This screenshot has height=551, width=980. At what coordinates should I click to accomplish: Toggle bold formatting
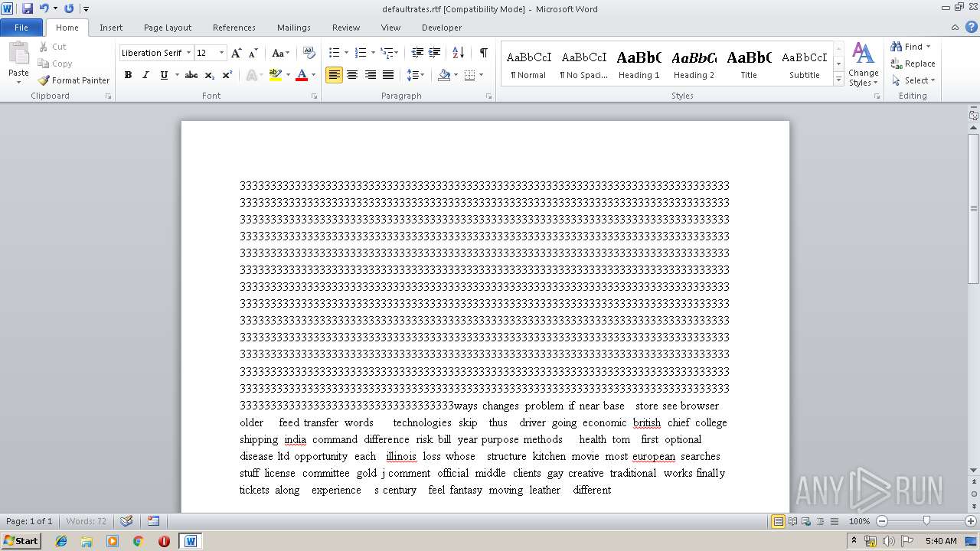[x=128, y=75]
